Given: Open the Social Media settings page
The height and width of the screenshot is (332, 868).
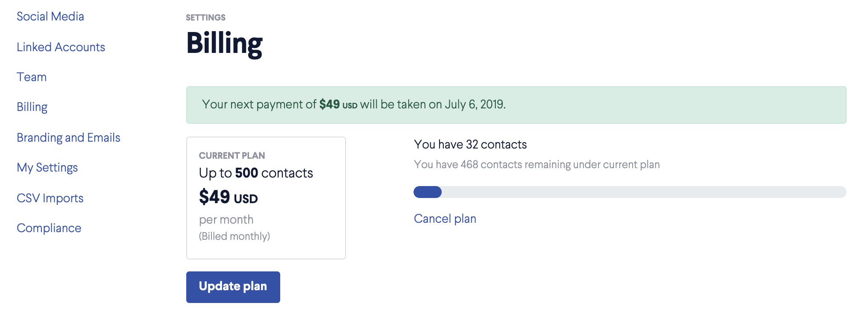Looking at the screenshot, I should 50,17.
